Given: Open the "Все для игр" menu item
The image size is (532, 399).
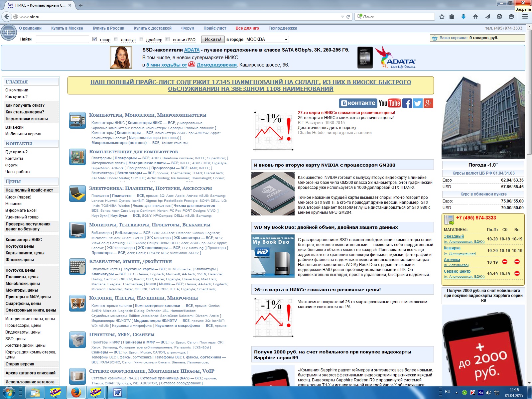Looking at the screenshot, I should [x=247, y=28].
